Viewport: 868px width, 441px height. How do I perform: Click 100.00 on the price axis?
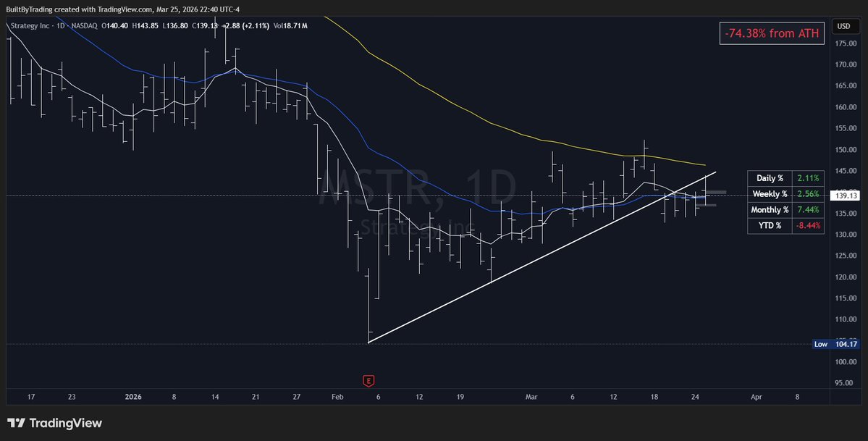(844, 362)
